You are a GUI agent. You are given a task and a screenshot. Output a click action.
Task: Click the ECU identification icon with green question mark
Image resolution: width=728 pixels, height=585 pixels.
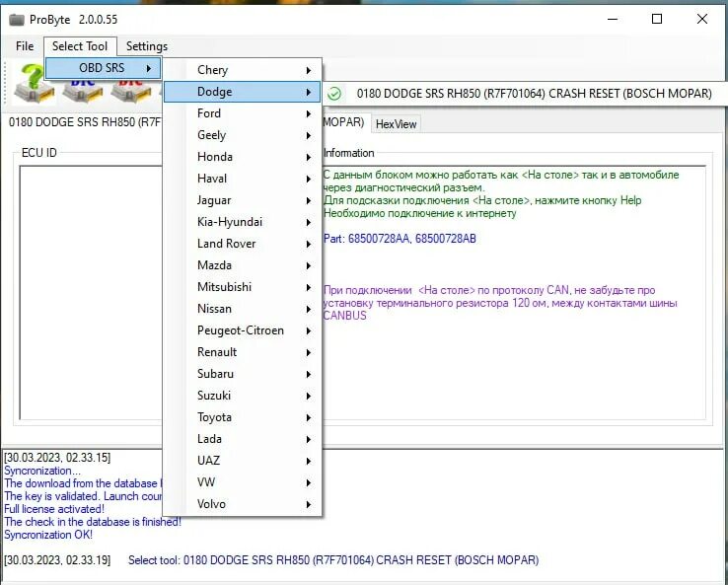[33, 84]
